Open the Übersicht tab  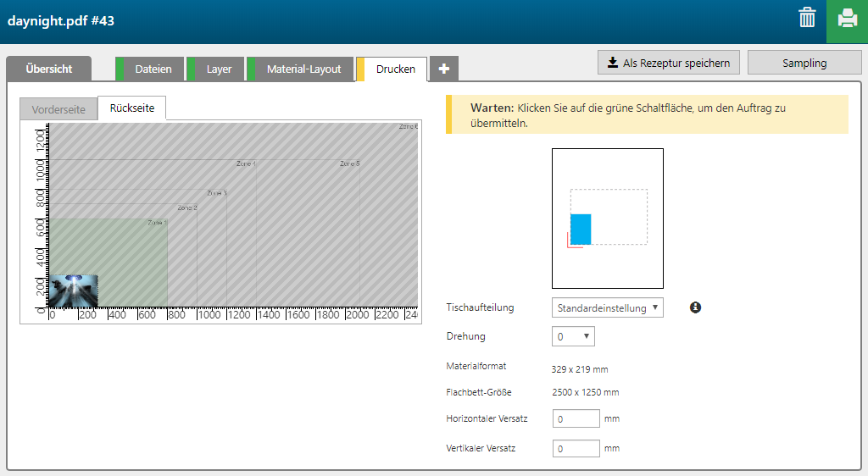[x=48, y=69]
